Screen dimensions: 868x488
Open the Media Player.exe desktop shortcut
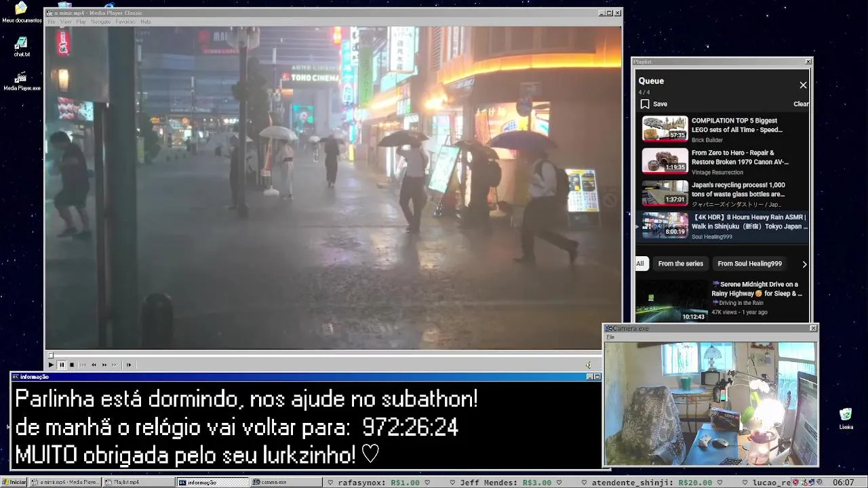coord(22,81)
